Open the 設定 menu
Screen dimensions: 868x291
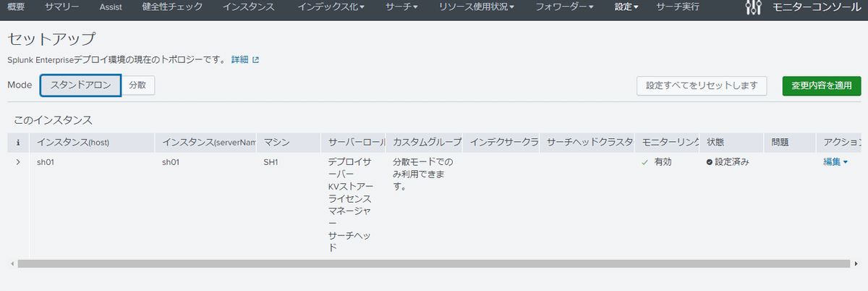(626, 8)
